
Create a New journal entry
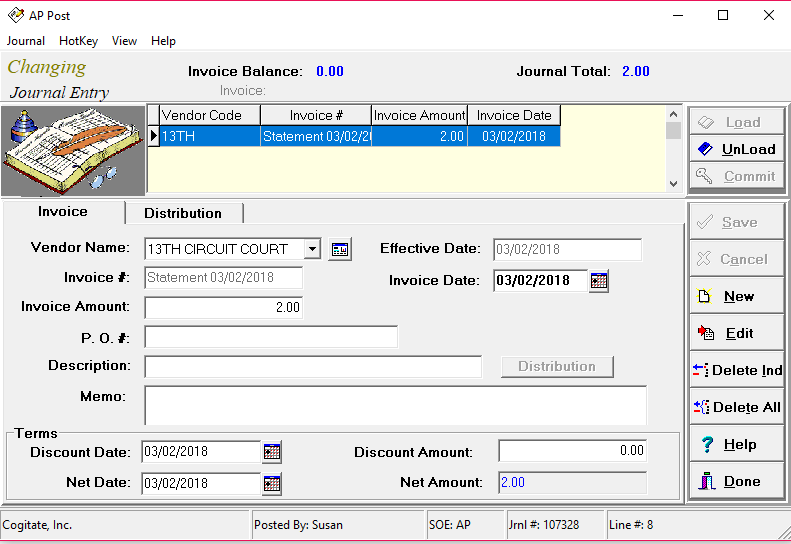737,296
